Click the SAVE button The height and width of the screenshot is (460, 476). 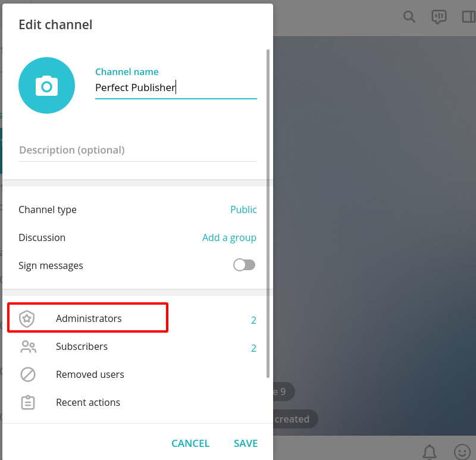(246, 443)
